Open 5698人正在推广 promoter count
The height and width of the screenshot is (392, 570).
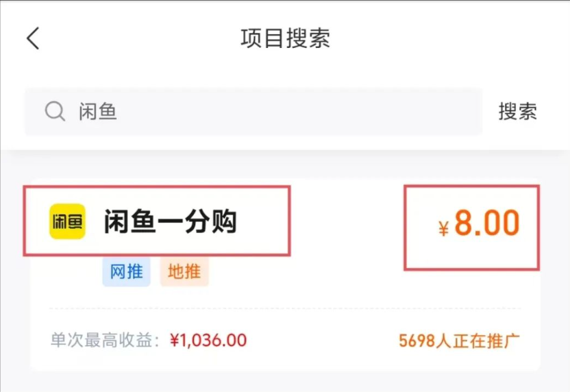click(x=459, y=341)
